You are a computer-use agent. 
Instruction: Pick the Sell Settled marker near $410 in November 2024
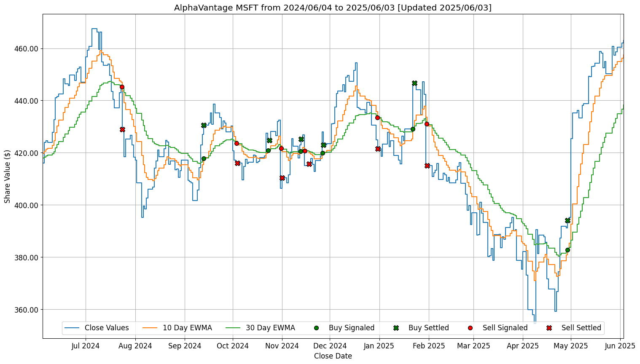(x=282, y=178)
